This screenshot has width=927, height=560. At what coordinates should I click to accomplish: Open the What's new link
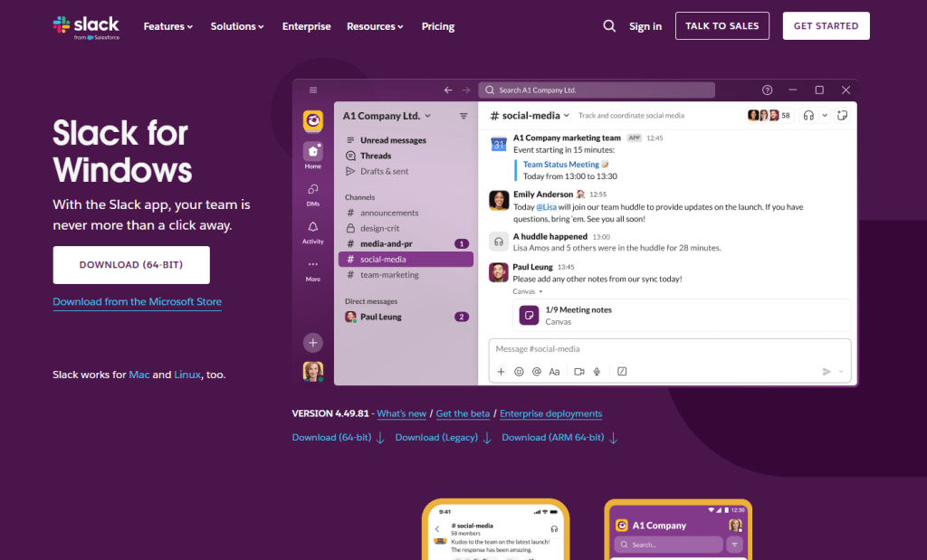401,413
